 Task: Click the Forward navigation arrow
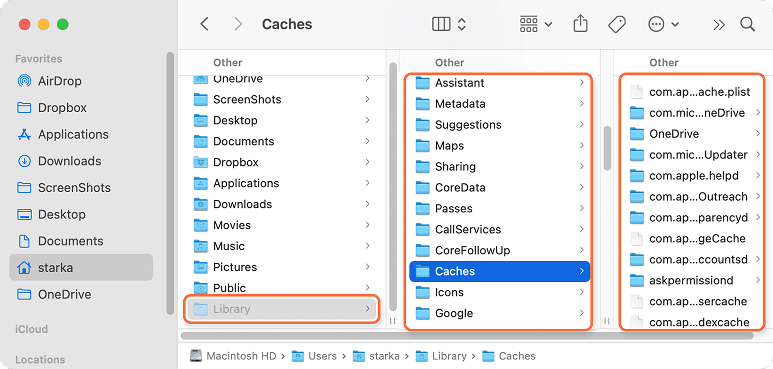[x=238, y=24]
